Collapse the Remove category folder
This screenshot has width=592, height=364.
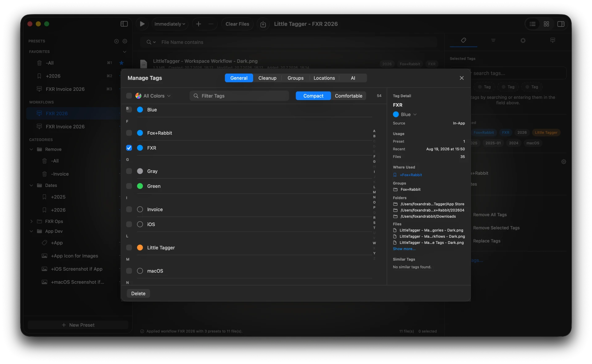pyautogui.click(x=31, y=149)
